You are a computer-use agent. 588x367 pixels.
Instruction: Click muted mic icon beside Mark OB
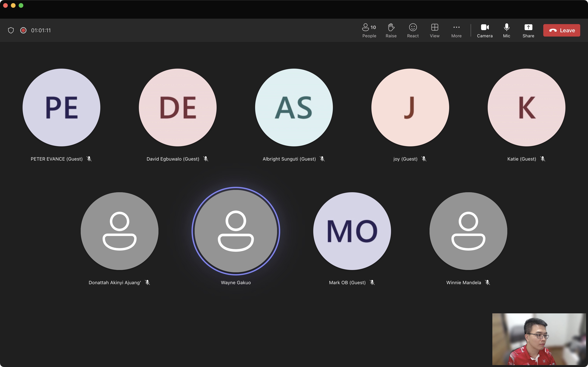[x=372, y=282]
